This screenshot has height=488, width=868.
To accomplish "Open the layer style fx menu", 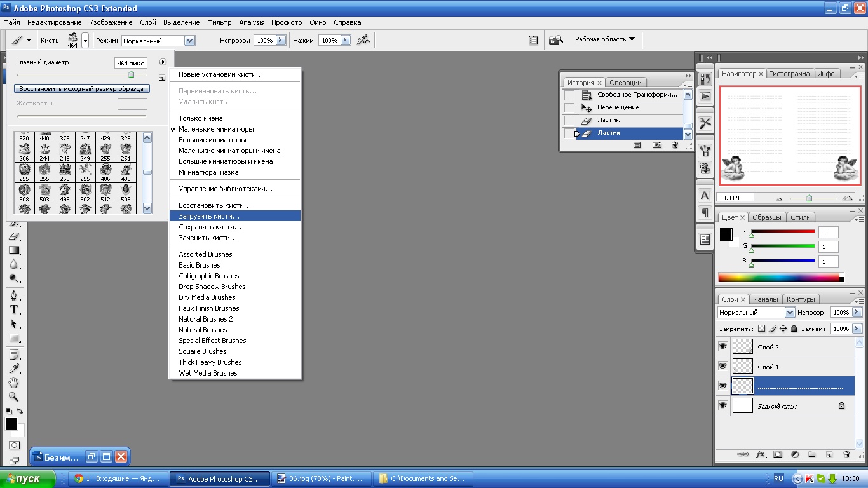I will point(761,454).
